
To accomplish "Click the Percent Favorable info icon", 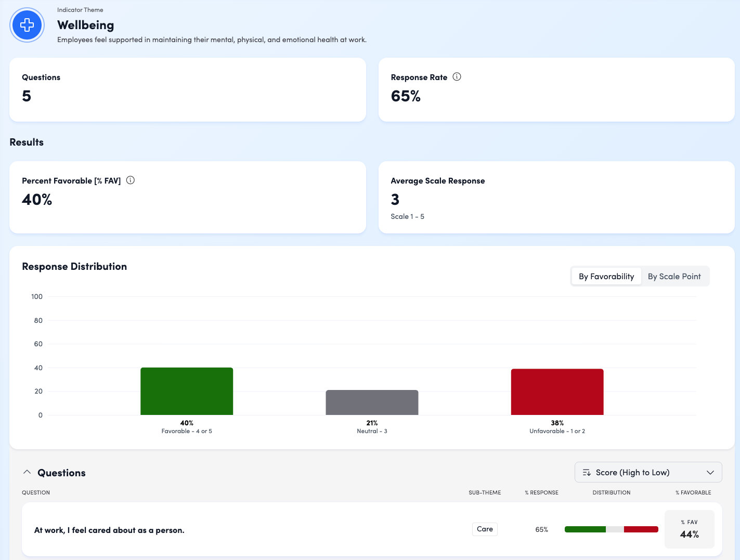I will pyautogui.click(x=131, y=180).
